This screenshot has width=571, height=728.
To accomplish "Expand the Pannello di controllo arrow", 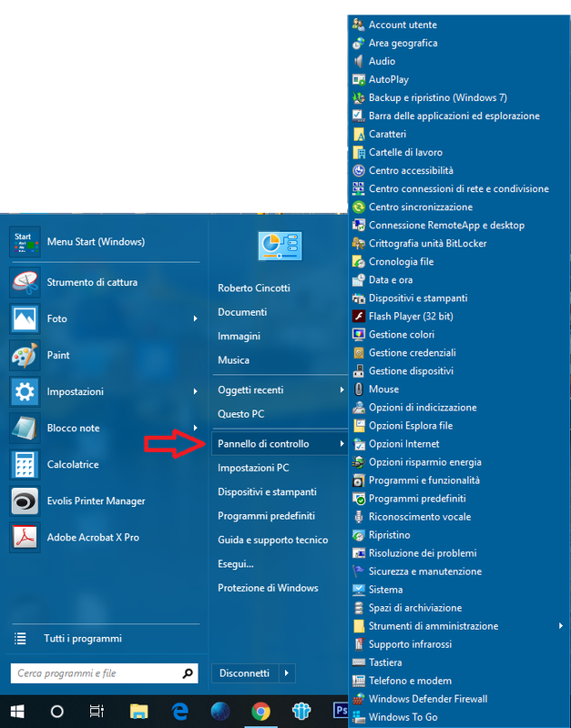I will click(342, 444).
